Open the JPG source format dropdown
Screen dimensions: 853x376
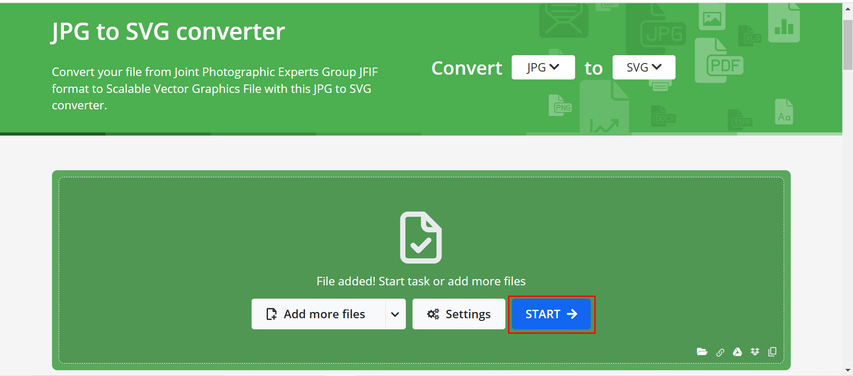point(543,67)
